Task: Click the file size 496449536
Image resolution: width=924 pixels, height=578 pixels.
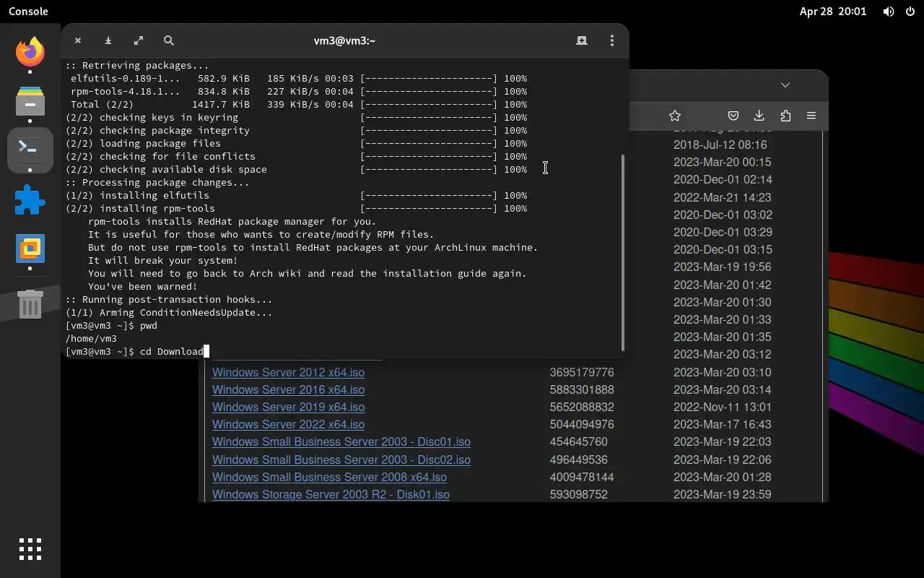Action: point(578,460)
